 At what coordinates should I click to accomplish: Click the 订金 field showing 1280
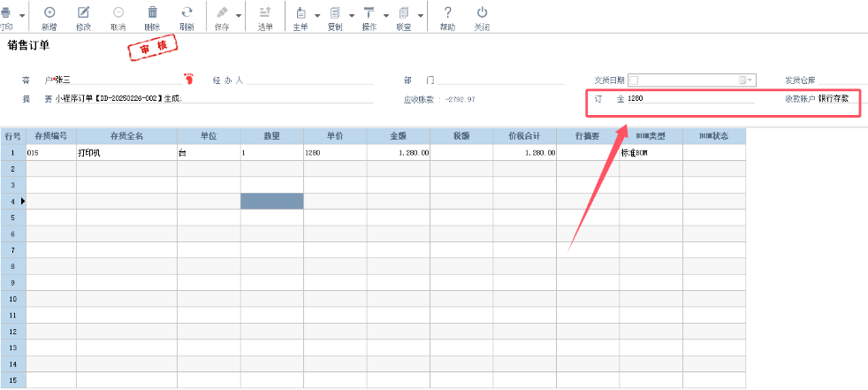pos(691,99)
